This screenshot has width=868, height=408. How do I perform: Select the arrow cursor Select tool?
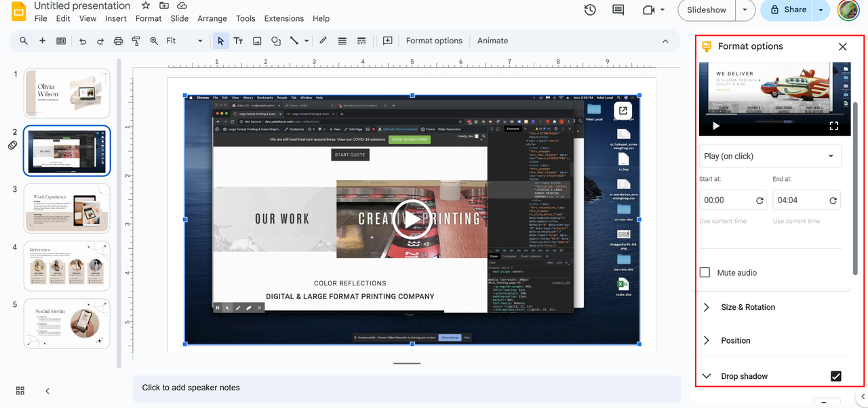click(220, 41)
